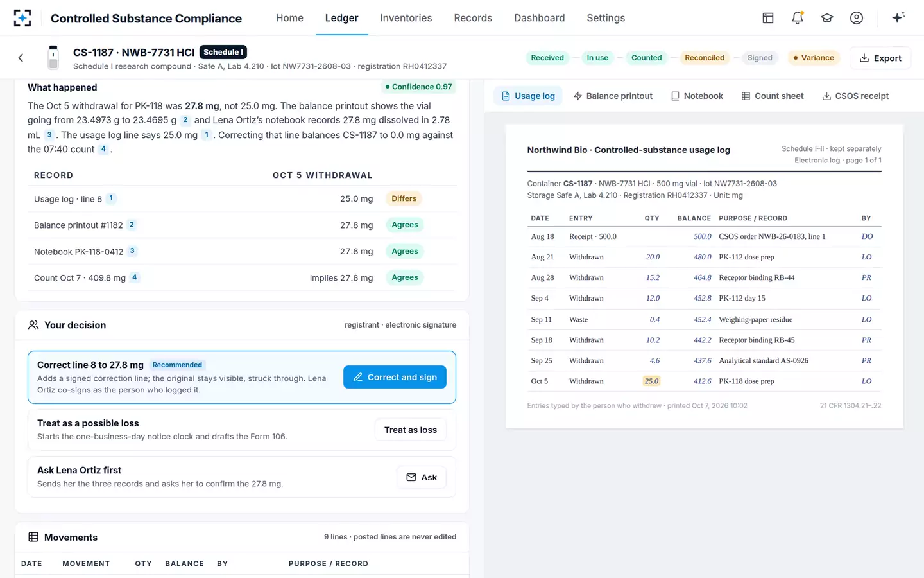Viewport: 924px width, 578px height.
Task: Click the Export button
Action: click(880, 58)
